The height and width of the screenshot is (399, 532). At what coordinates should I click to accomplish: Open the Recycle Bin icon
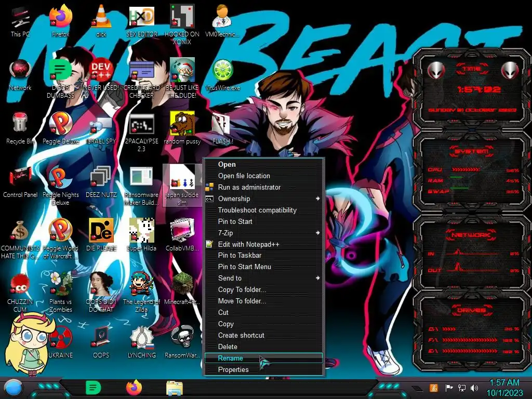[x=20, y=128]
